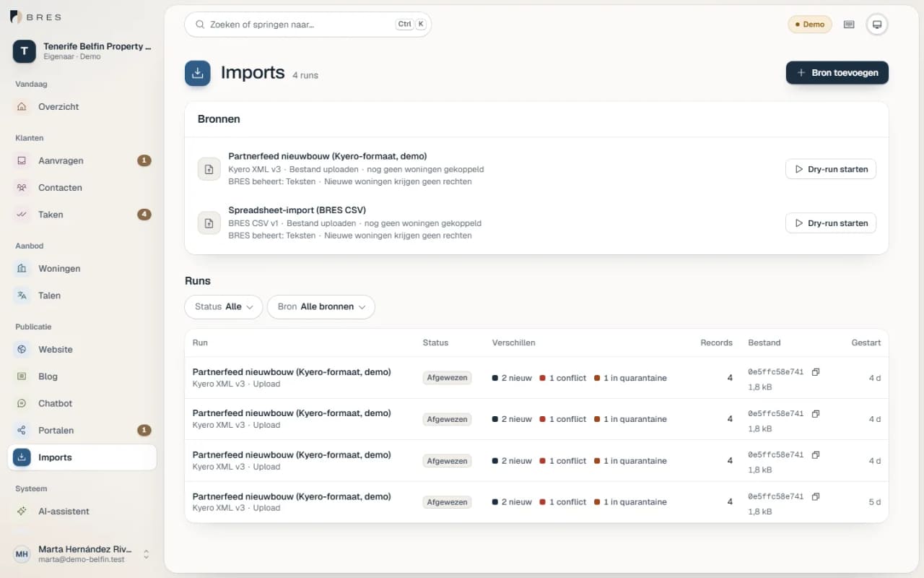Image resolution: width=924 pixels, height=578 pixels.
Task: Open the Overzicht home icon in the sidebar
Action: [22, 107]
